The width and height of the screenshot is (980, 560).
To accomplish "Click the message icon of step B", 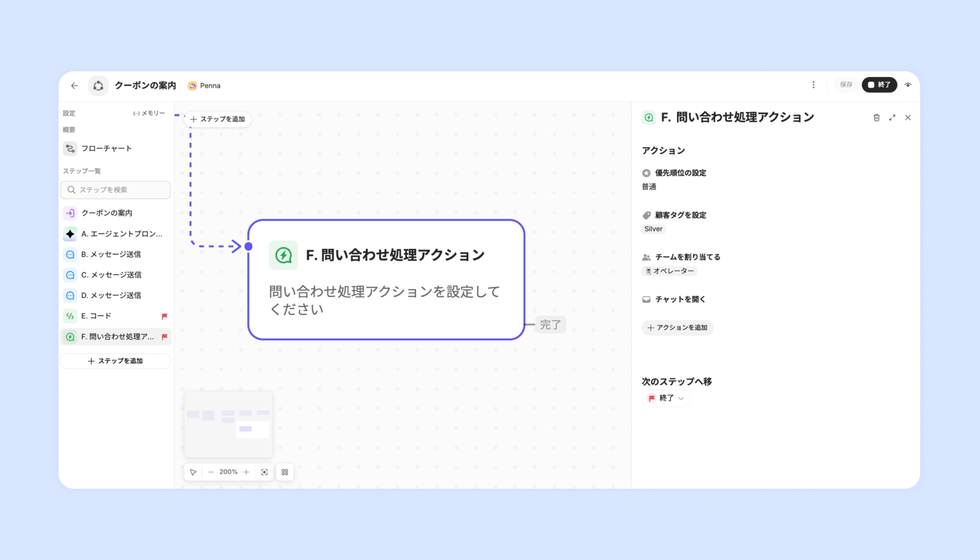I will click(x=70, y=255).
